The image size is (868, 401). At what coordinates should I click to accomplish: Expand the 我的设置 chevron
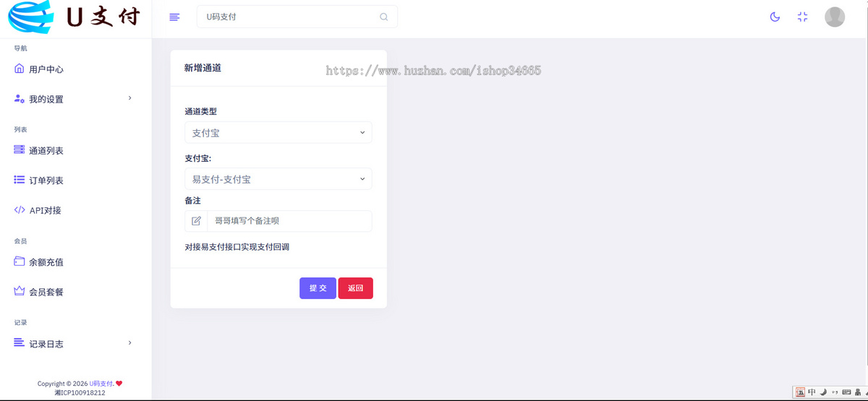coord(129,98)
